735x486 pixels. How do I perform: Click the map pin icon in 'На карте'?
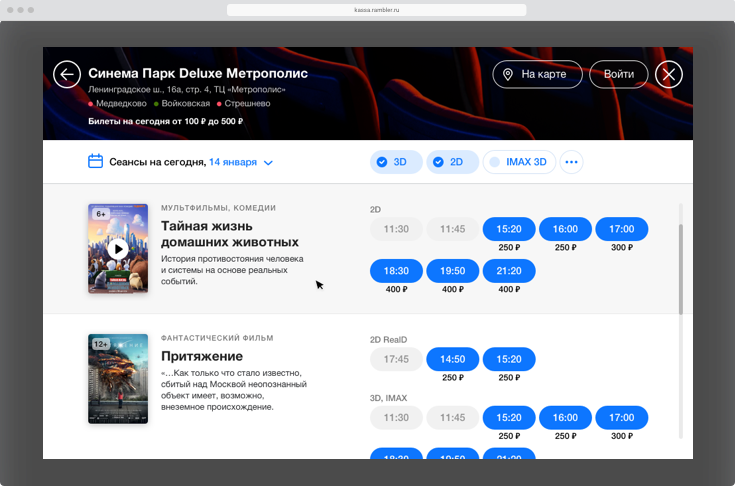(508, 74)
